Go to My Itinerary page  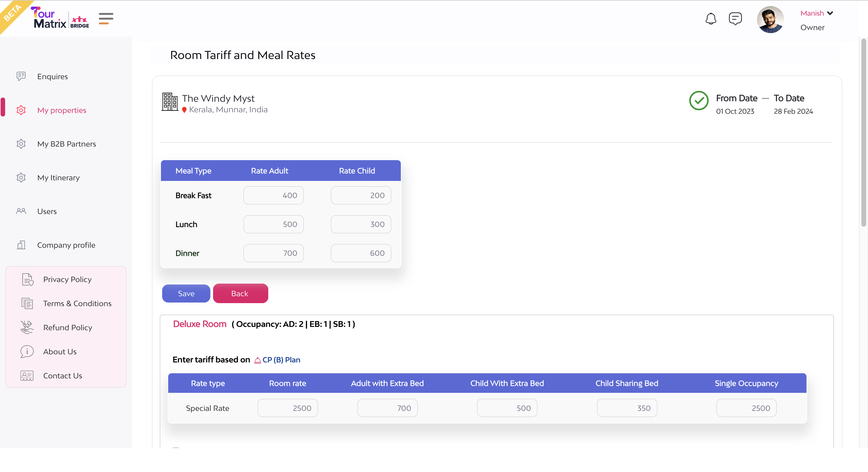(58, 177)
